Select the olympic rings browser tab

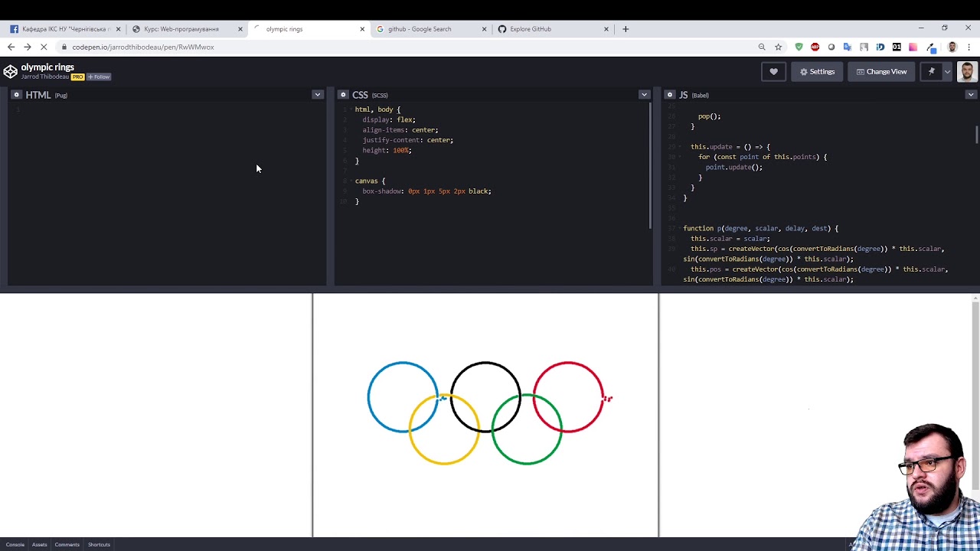309,29
